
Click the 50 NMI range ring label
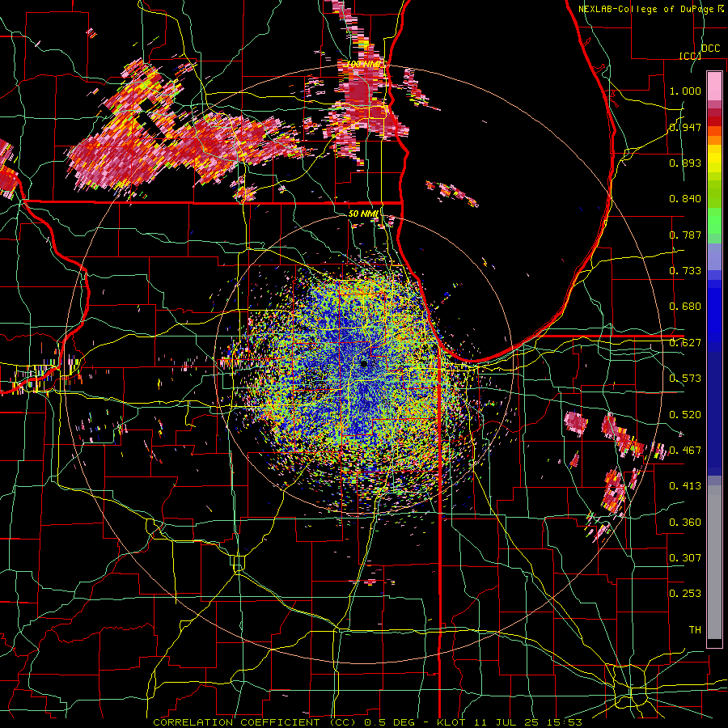[x=363, y=214]
